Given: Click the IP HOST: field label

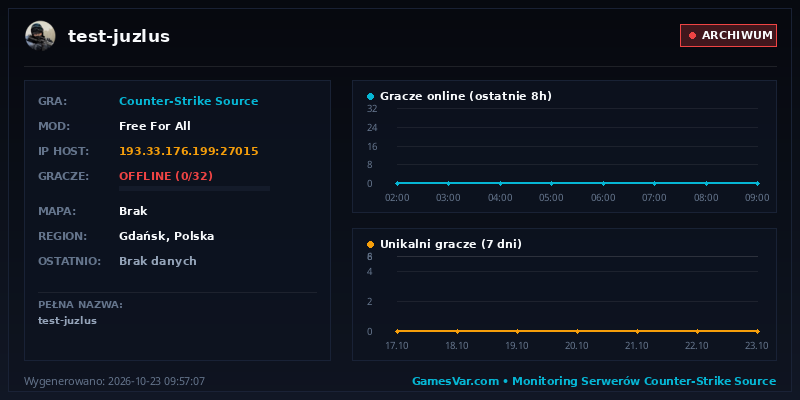Looking at the screenshot, I should point(64,151).
